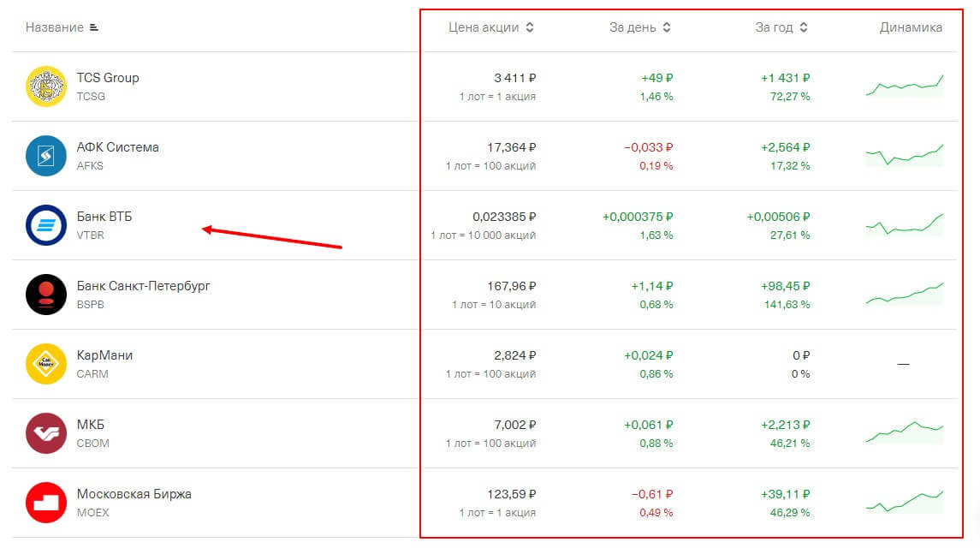View the МКБ dynamics sparkline chart
This screenshot has width=980, height=548.
pos(905,432)
